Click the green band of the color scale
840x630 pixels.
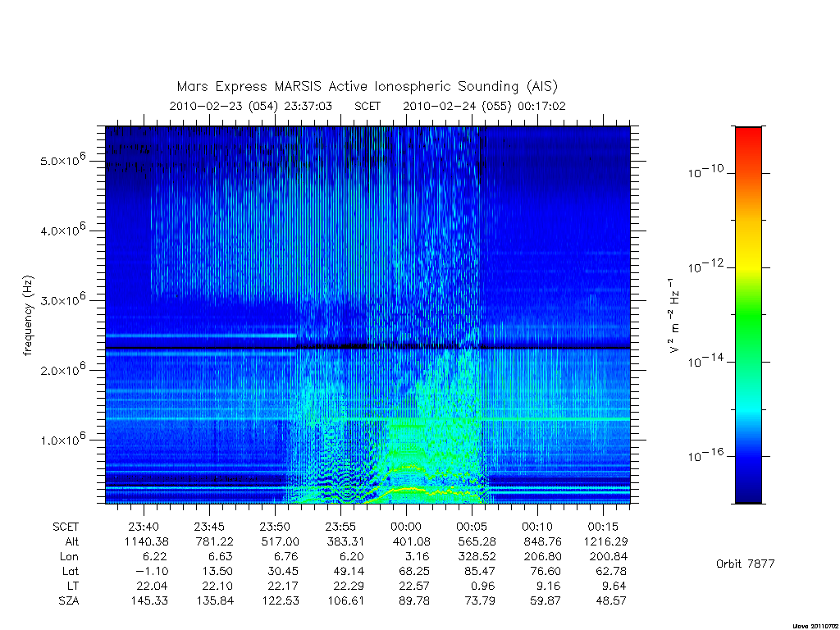[748, 316]
